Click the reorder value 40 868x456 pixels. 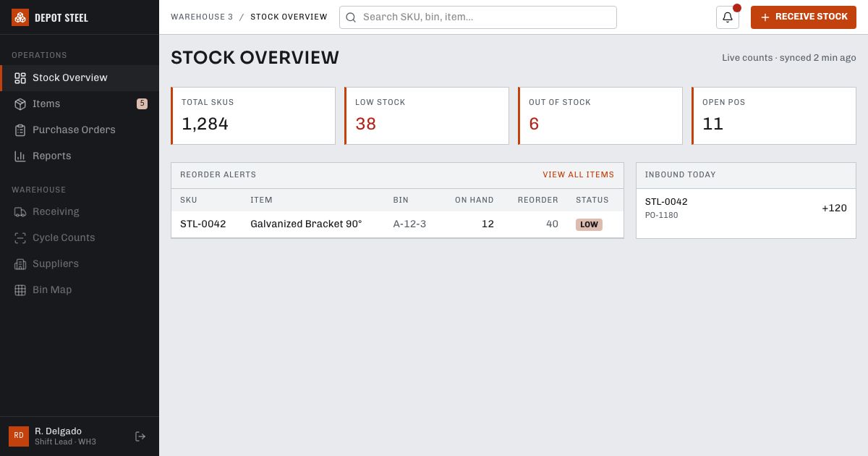pos(552,224)
